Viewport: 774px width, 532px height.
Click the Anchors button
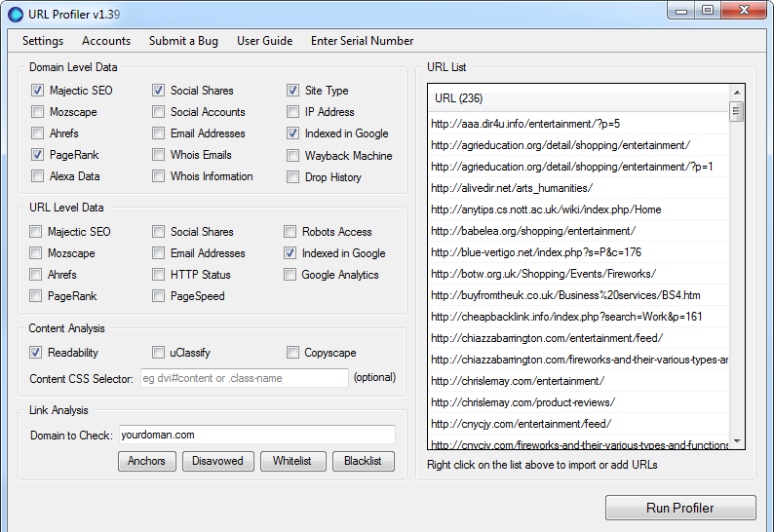[x=147, y=461]
